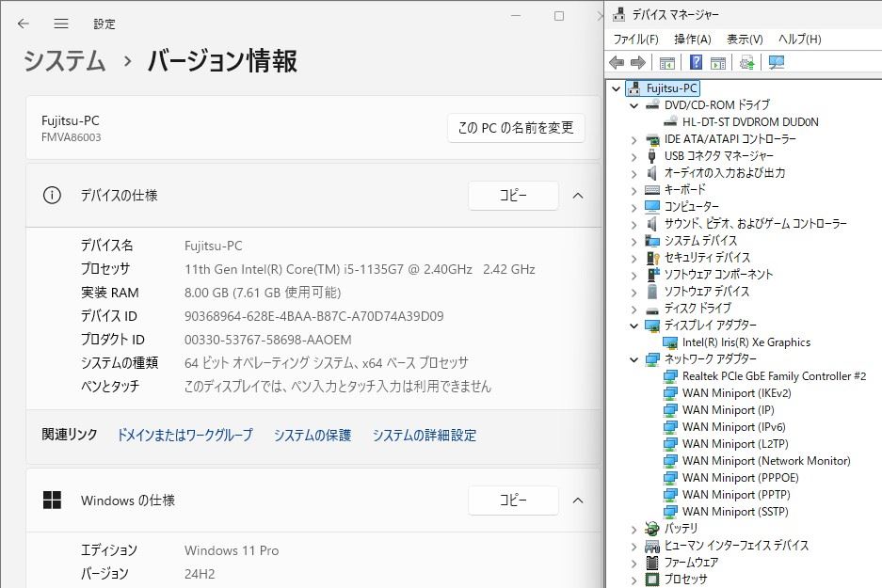Maximize the Settings window

pos(558,16)
